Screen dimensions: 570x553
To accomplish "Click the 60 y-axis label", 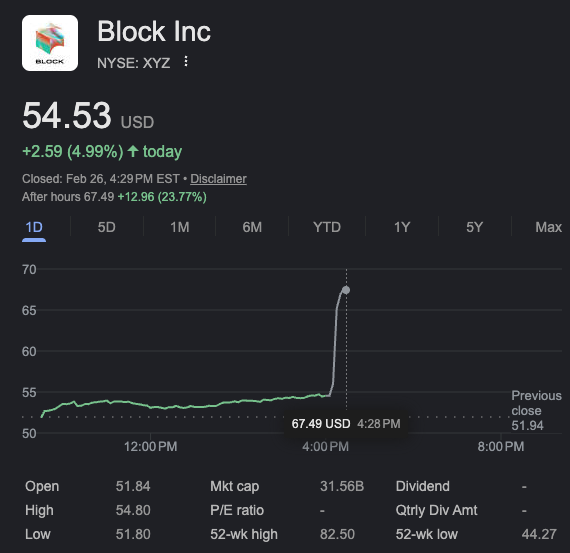I will tap(29, 352).
